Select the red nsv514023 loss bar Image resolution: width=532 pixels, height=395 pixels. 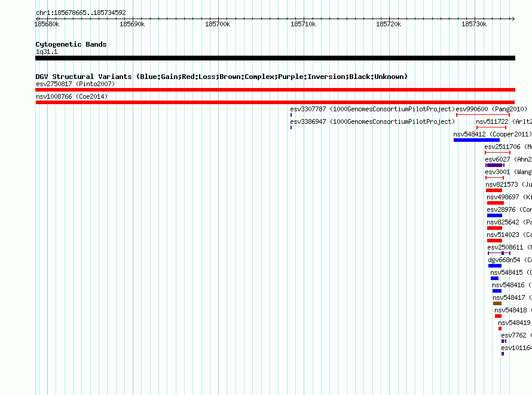pos(494,241)
